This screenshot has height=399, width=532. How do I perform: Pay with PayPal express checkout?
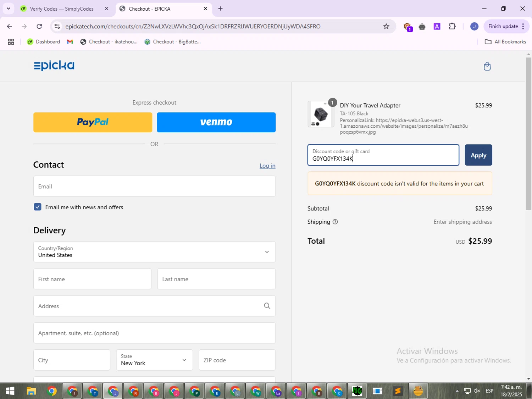(x=93, y=122)
